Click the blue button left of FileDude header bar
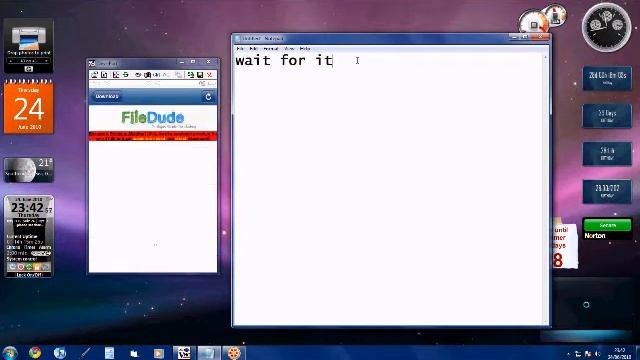The image size is (640, 360). pos(107,96)
